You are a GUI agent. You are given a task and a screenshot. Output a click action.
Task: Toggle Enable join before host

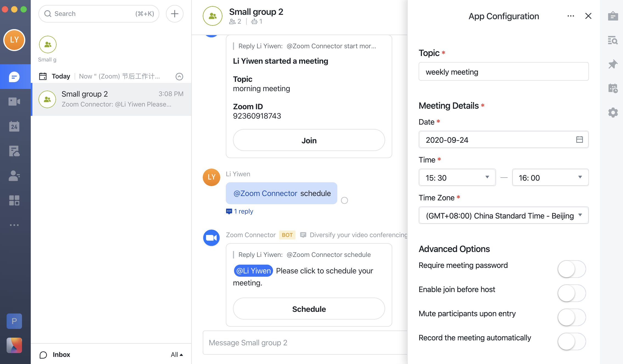point(572,293)
